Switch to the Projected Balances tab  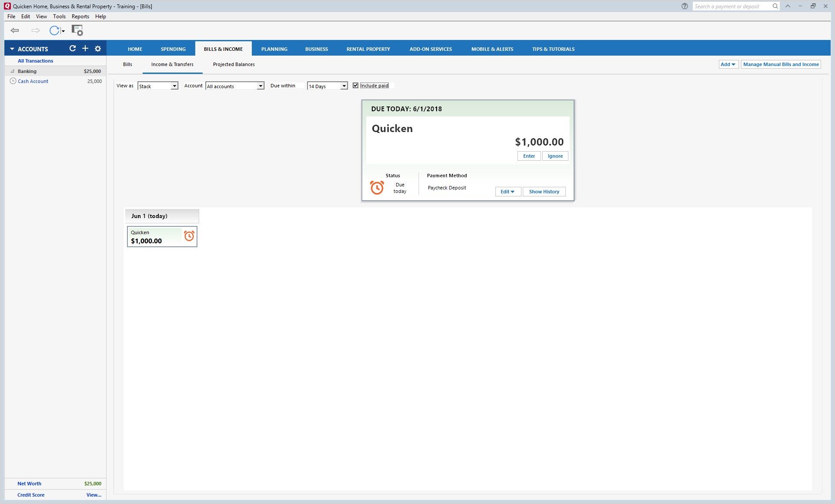[x=234, y=64]
